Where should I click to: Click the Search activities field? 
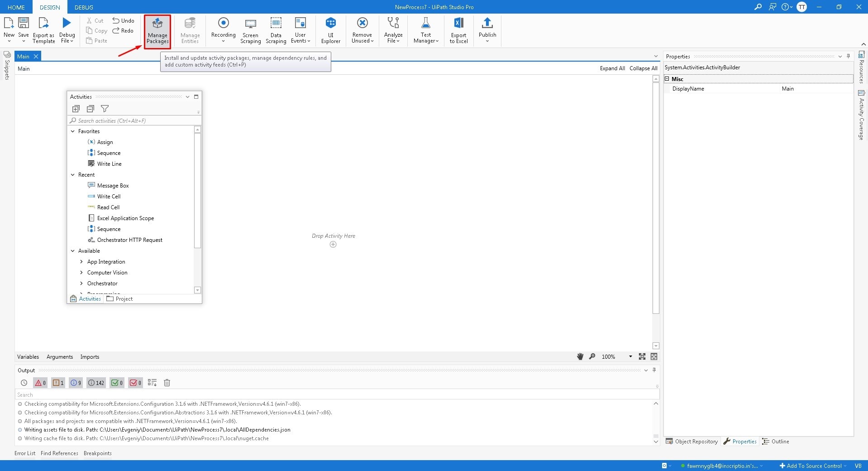click(x=134, y=121)
